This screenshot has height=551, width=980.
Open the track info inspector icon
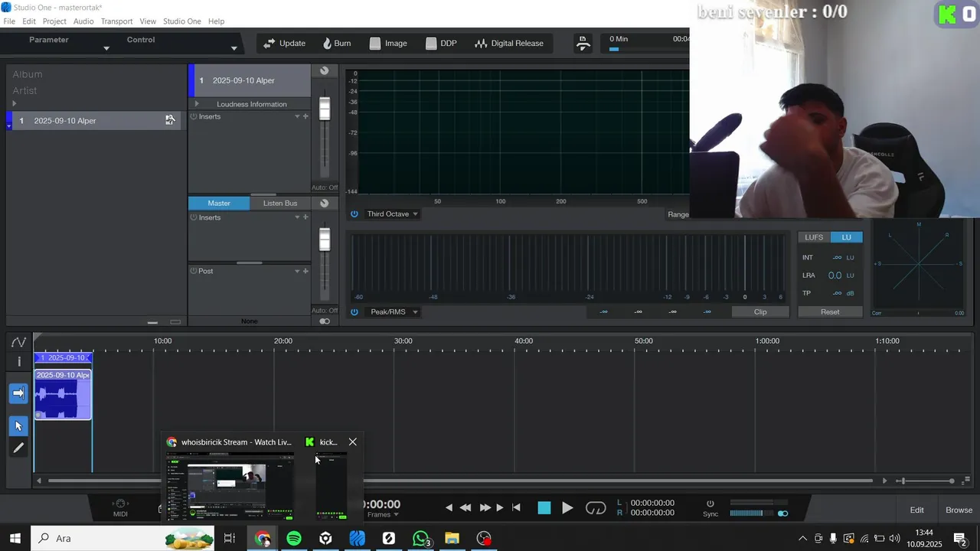(x=19, y=361)
